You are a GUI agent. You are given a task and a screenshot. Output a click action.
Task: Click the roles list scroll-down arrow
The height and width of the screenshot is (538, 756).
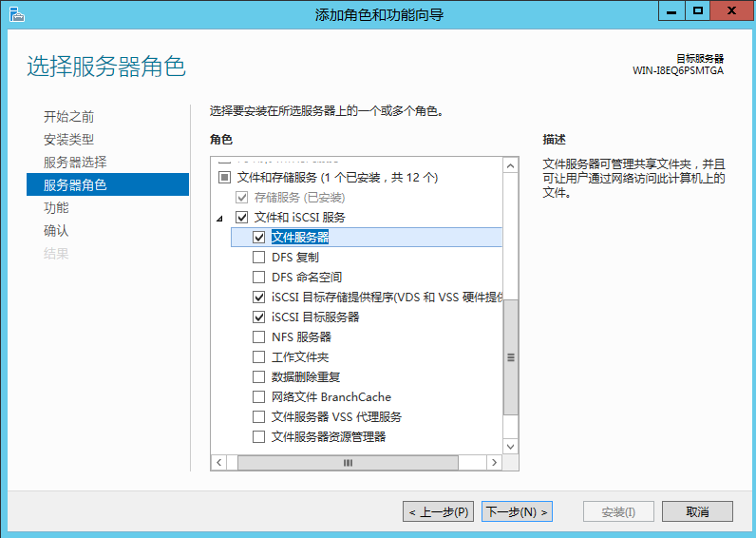point(511,447)
